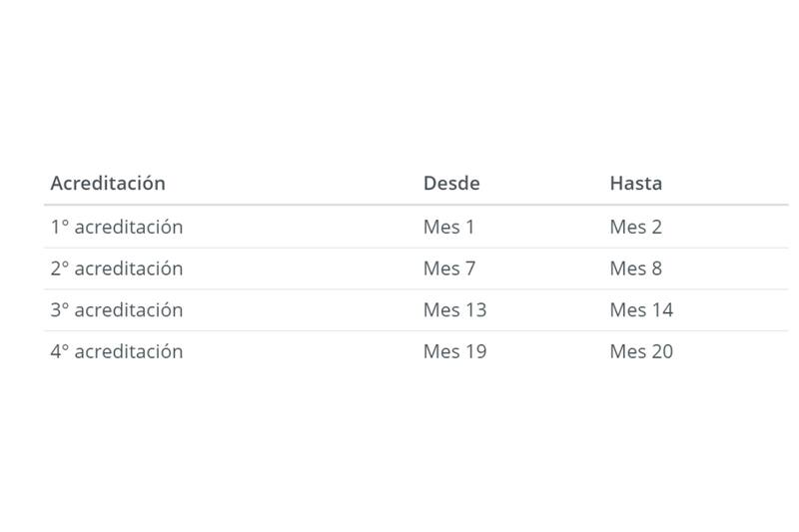The width and height of the screenshot is (799, 532).
Task: Click the Hasta column header
Action: point(636,184)
